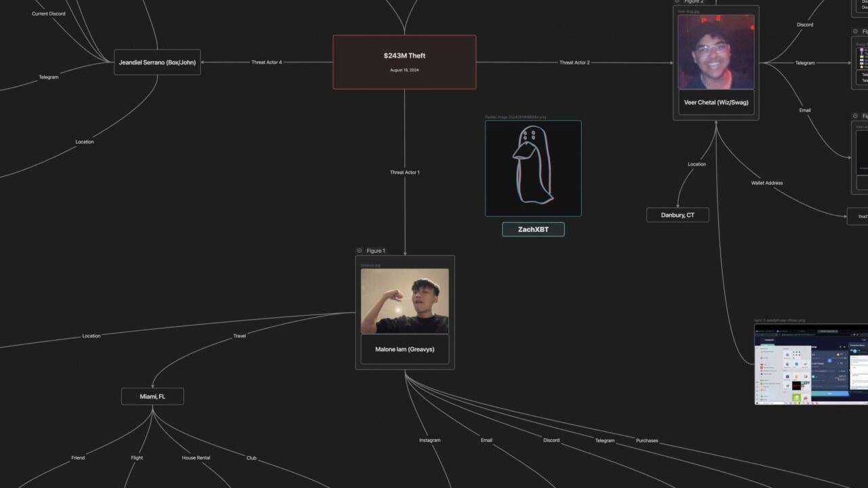Click the Email label beside Veer Chetal
This screenshot has width=868, height=488.
point(805,110)
